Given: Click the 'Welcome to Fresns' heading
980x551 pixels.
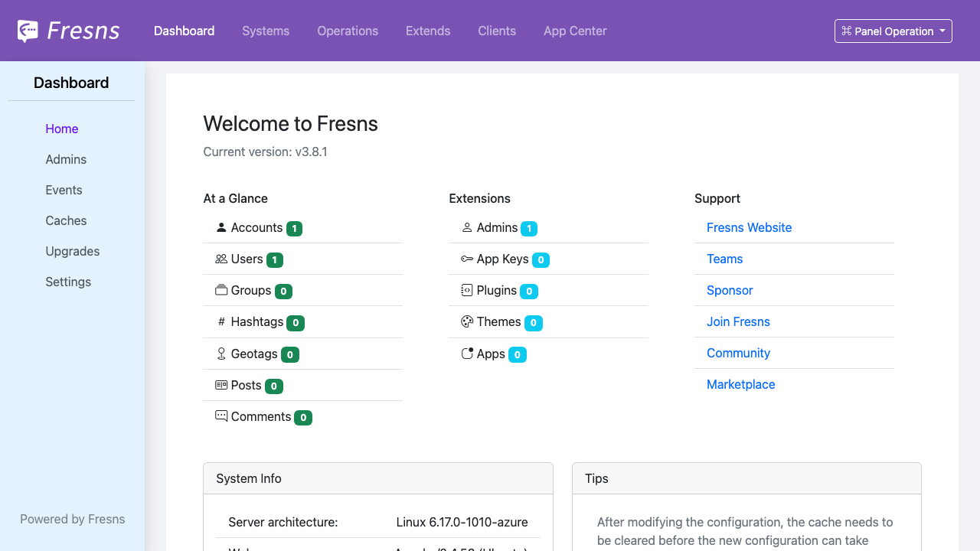Looking at the screenshot, I should tap(290, 124).
